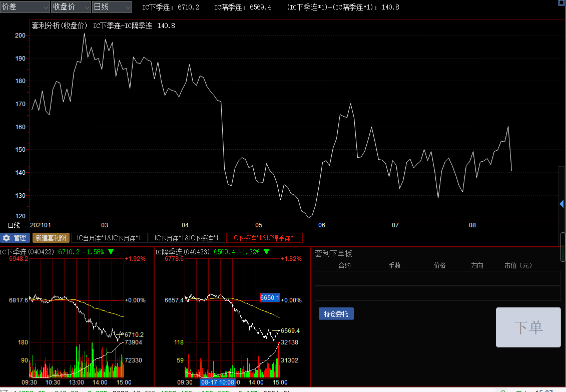Click the 08-17 10:08 time marker
566x392 pixels.
[x=217, y=382]
